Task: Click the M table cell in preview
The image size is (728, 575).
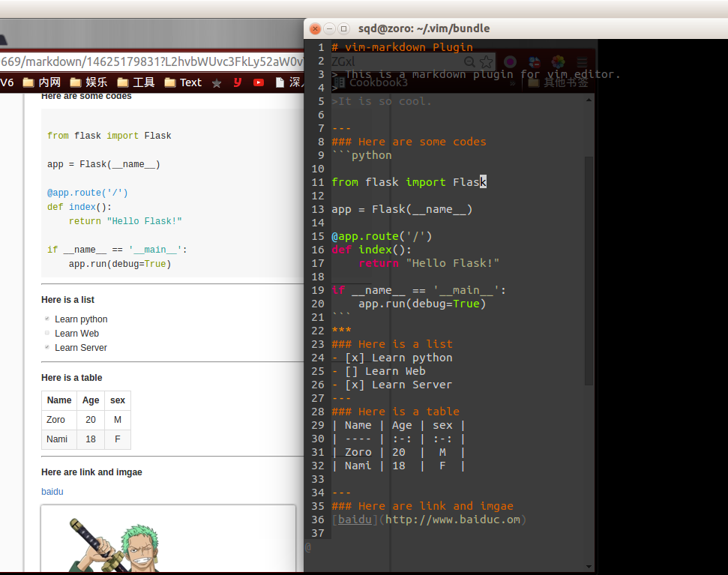Action: point(118,420)
